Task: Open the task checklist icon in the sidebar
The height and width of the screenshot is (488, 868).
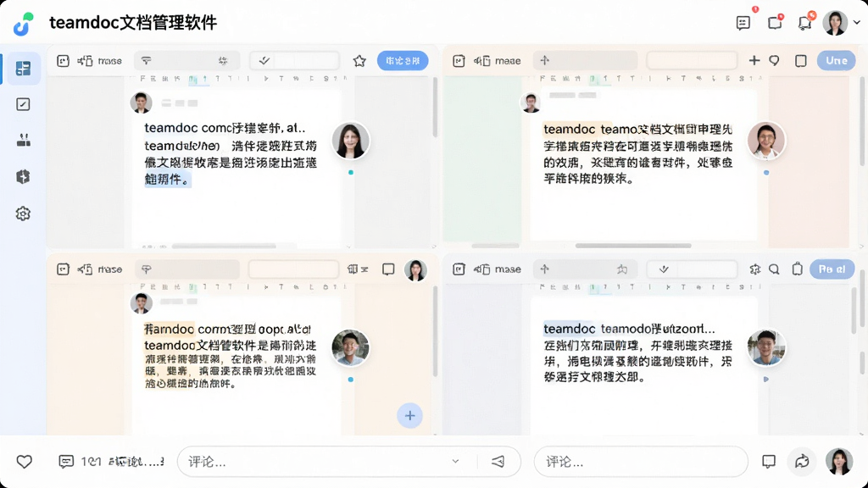Action: [x=23, y=104]
